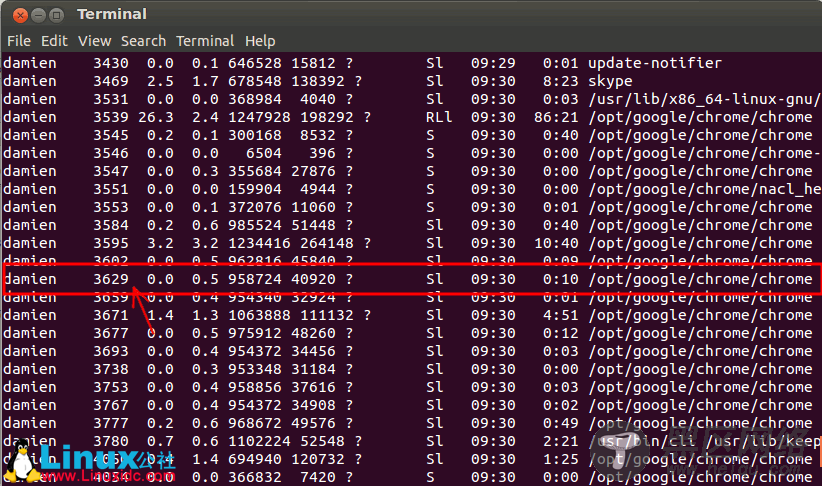Click PID 3693
This screenshot has width=822, height=486.
(111, 351)
